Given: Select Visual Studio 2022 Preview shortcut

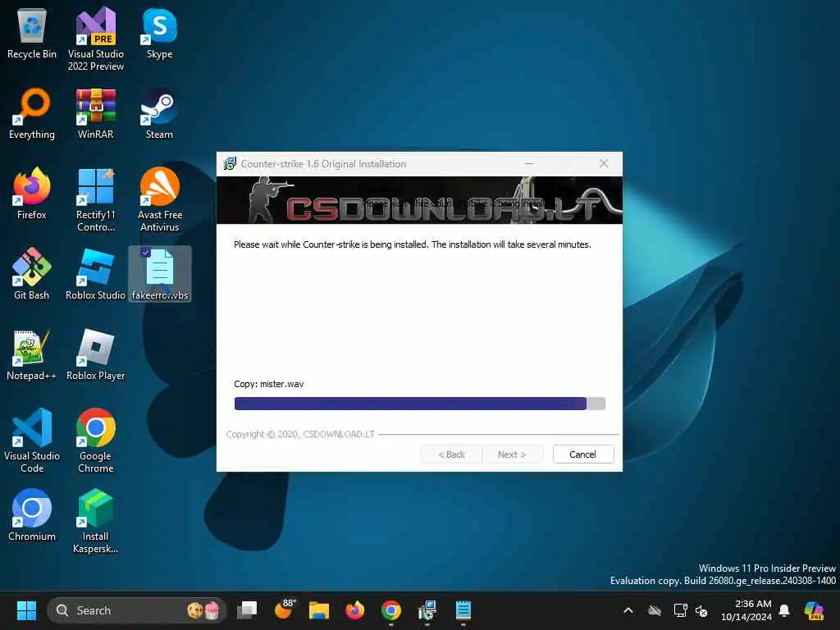Looking at the screenshot, I should pos(96,39).
